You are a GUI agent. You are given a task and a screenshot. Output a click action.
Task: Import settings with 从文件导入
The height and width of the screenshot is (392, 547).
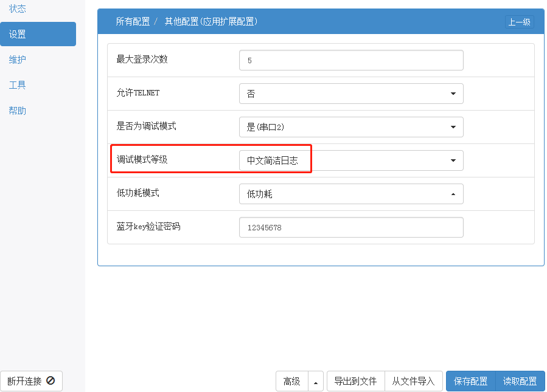pos(414,381)
